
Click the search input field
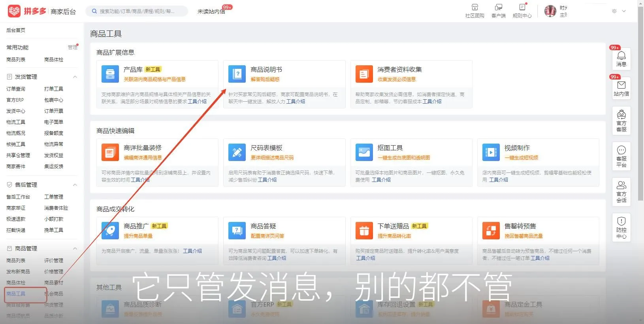137,11
